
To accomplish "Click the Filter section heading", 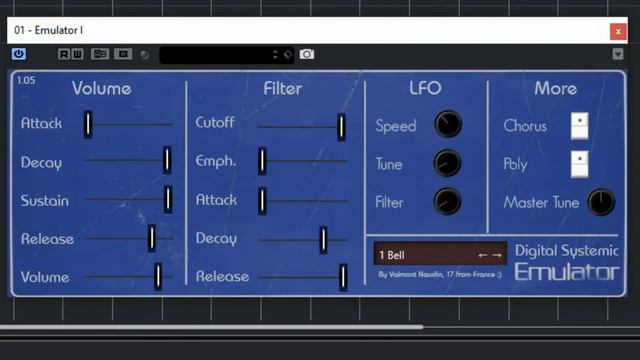I will coord(282,88).
